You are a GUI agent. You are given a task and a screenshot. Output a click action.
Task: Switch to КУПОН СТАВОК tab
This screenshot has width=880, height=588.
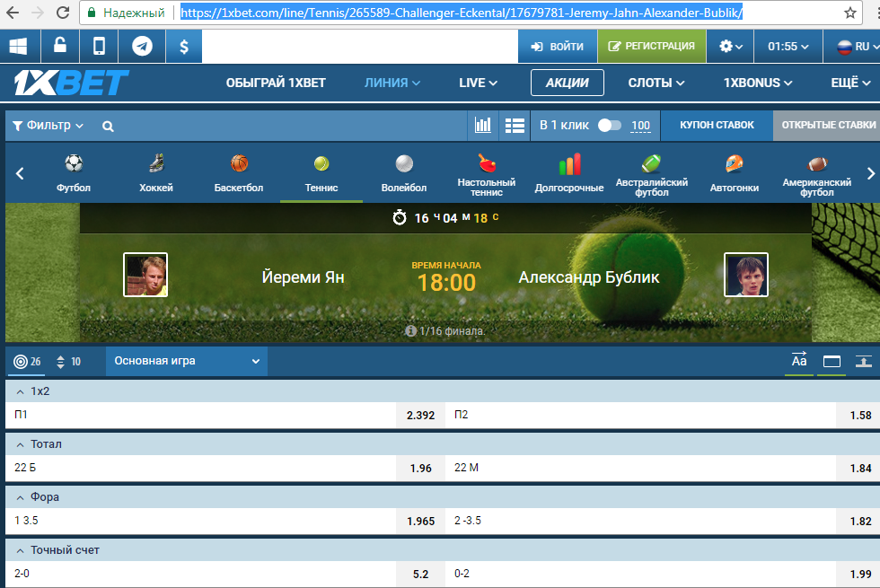(717, 125)
